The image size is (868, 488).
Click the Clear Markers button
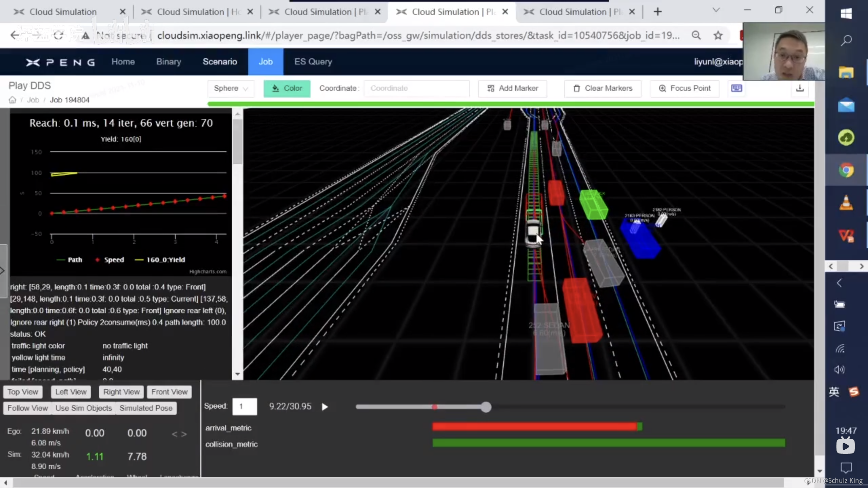click(603, 88)
